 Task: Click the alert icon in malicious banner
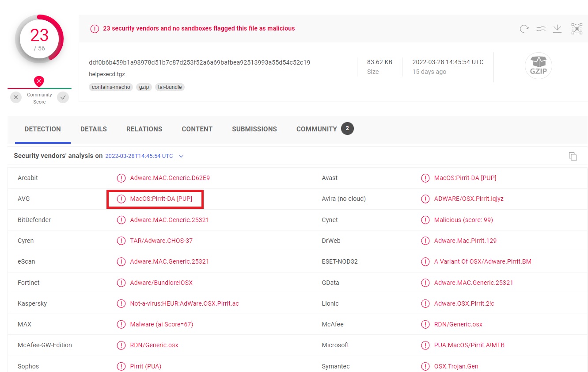pyautogui.click(x=95, y=28)
